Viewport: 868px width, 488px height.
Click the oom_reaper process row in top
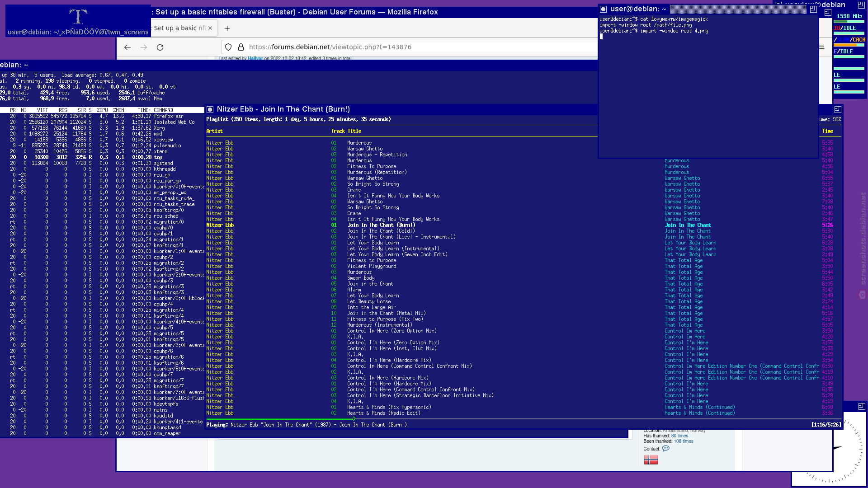click(x=102, y=433)
